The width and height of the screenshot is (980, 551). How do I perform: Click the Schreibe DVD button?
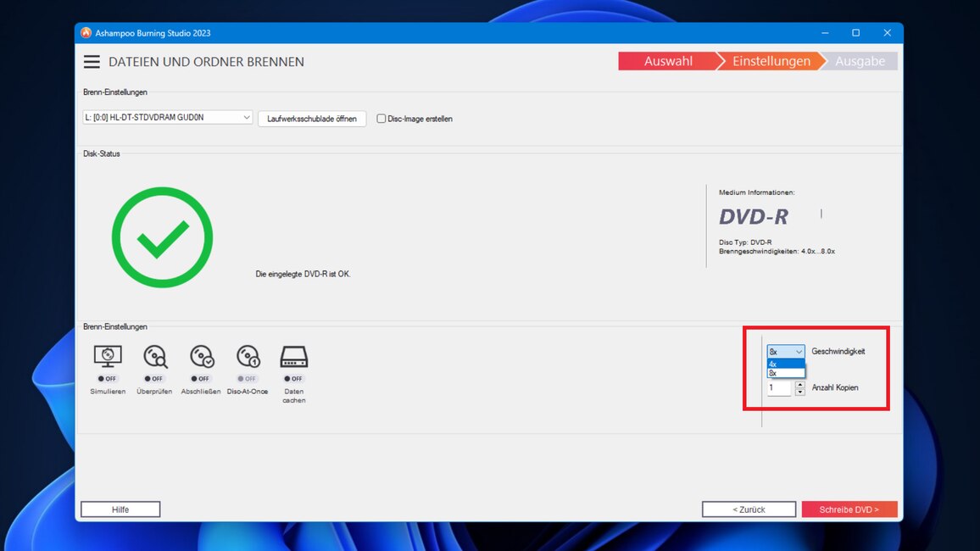point(849,509)
